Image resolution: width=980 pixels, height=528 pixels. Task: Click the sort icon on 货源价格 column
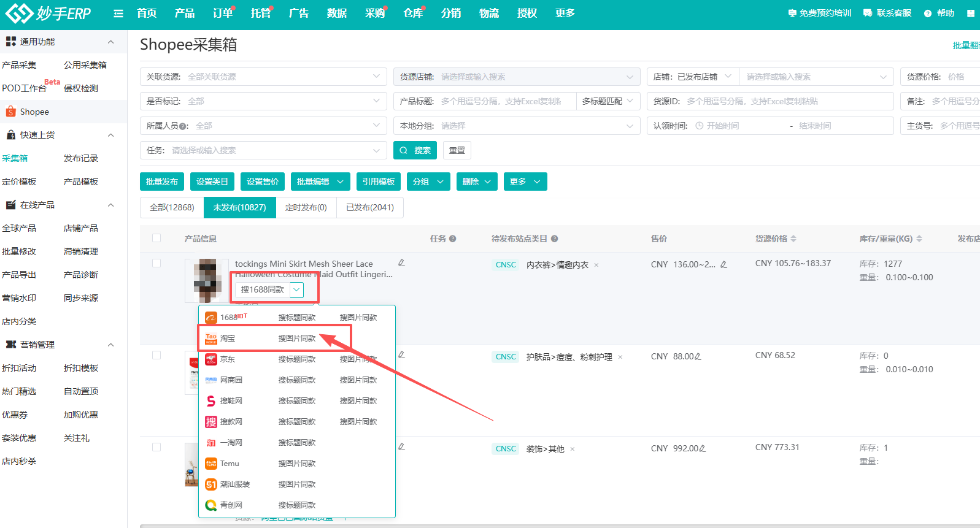(793, 239)
